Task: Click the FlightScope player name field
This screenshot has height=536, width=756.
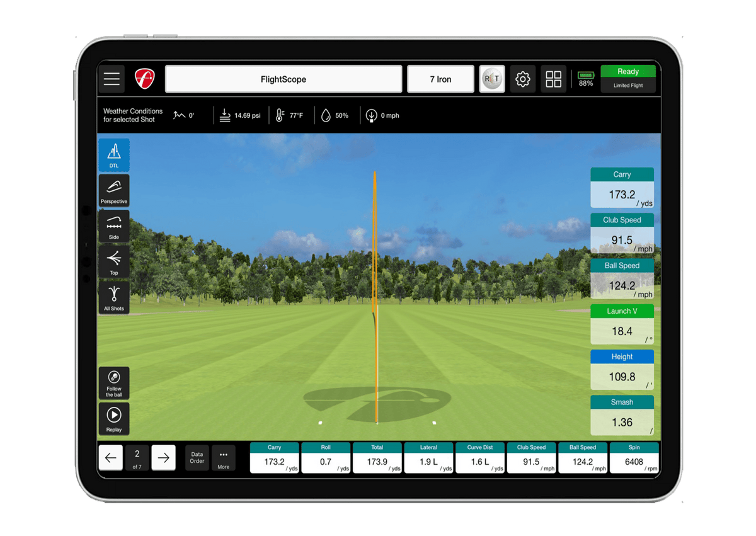Action: click(283, 79)
